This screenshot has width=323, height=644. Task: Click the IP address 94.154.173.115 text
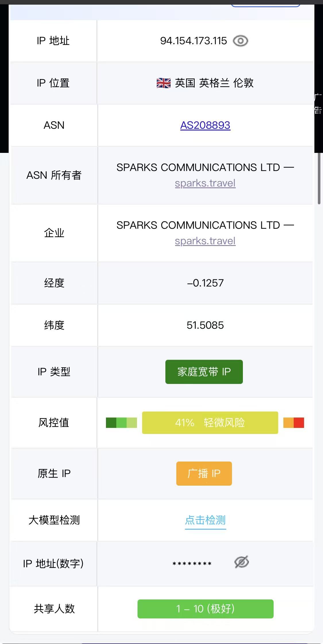(193, 41)
